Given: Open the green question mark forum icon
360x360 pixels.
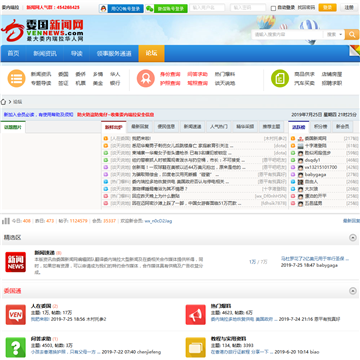Looking at the screenshot, I should click(x=16, y=348).
